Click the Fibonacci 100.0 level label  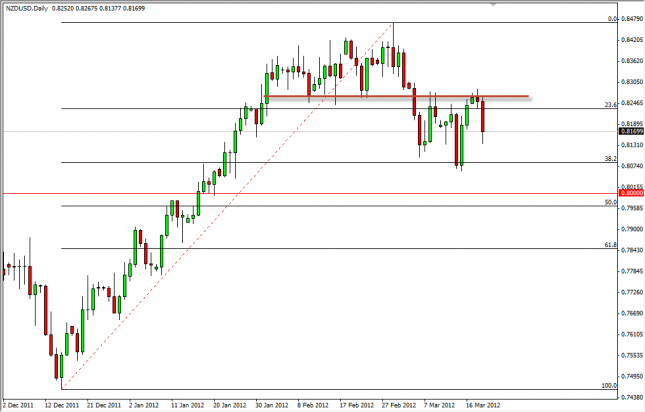610,386
